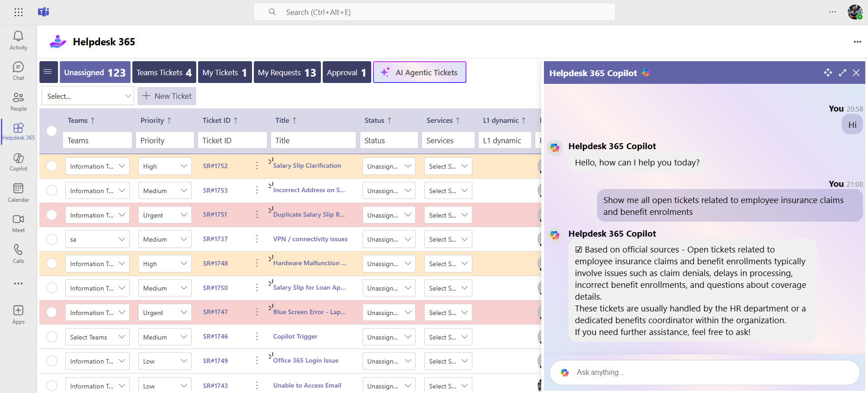Image resolution: width=868 pixels, height=393 pixels.
Task: Open the Select... view dropdown
Action: pyautogui.click(x=87, y=96)
